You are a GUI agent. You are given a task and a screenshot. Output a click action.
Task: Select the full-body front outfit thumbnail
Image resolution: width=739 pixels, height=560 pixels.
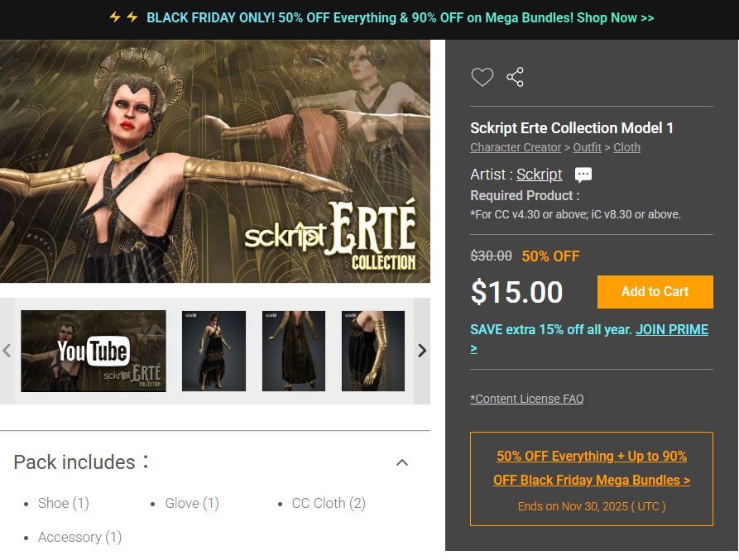point(214,351)
